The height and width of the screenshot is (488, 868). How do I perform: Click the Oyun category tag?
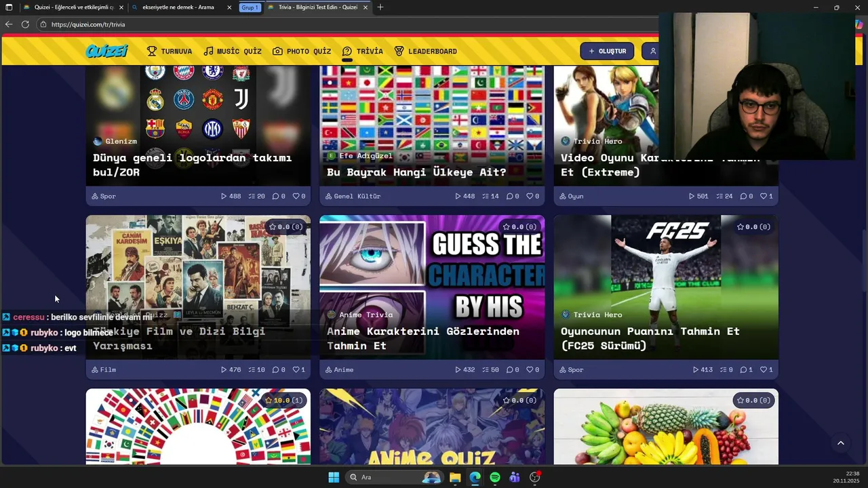click(571, 196)
